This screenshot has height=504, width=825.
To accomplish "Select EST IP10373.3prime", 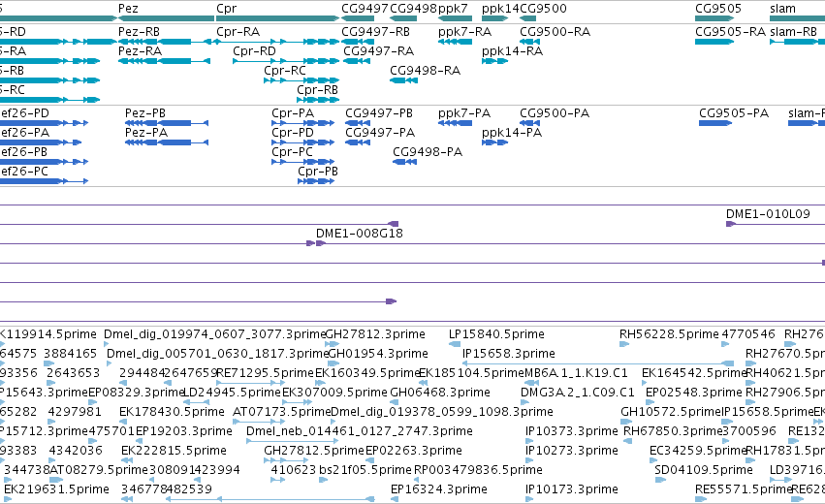I will click(528, 441).
